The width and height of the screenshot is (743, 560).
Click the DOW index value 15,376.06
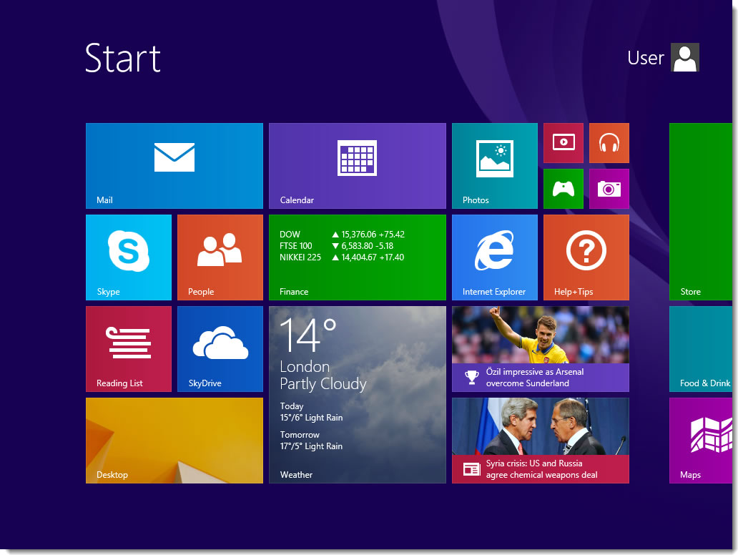pyautogui.click(x=359, y=235)
